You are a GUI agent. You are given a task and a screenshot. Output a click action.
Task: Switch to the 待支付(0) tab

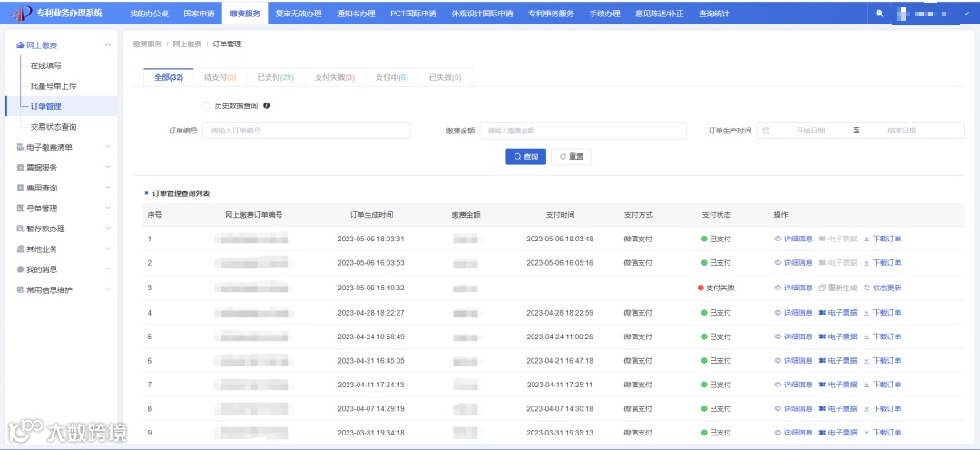[x=220, y=77]
